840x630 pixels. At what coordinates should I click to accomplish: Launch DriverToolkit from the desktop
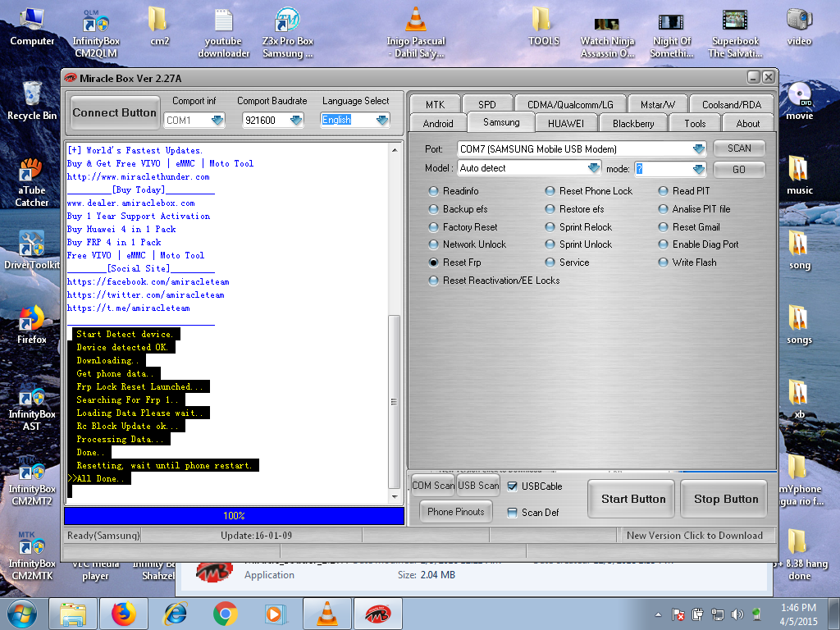pyautogui.click(x=32, y=250)
